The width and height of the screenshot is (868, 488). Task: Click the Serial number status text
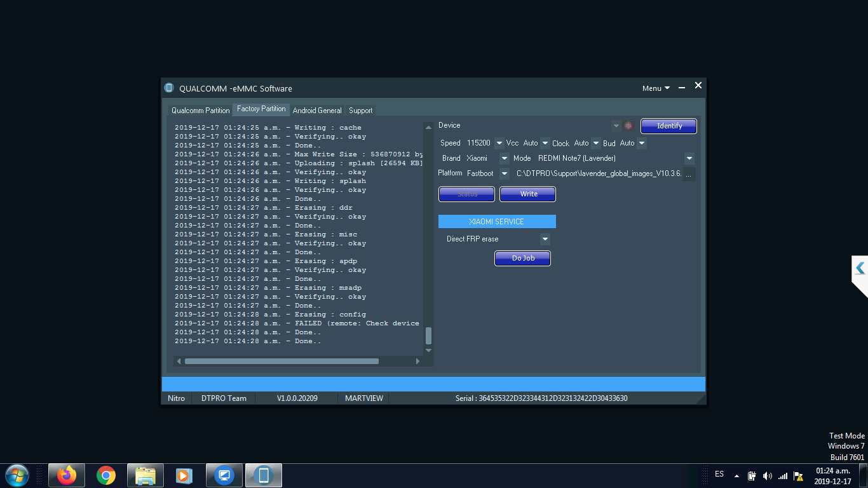click(x=541, y=398)
